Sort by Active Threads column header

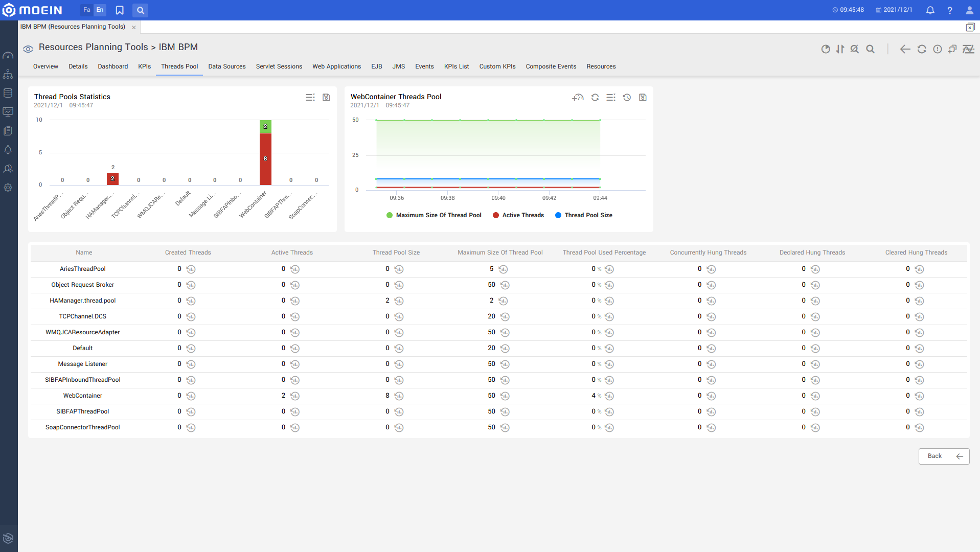pos(292,252)
